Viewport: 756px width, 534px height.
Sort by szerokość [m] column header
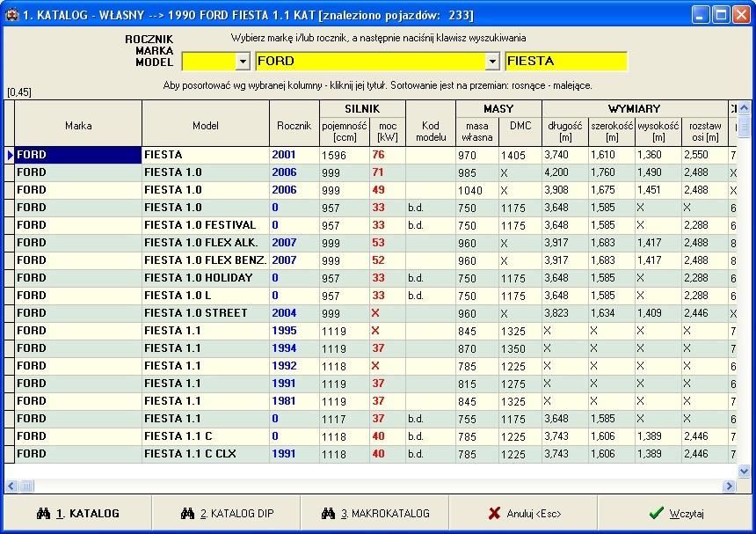point(612,131)
